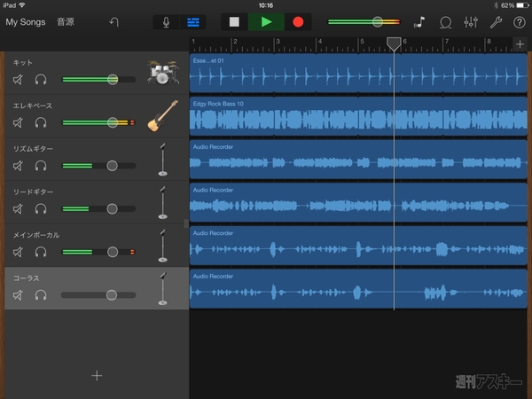Solo the メインボーカル track with headphones

(x=40, y=252)
